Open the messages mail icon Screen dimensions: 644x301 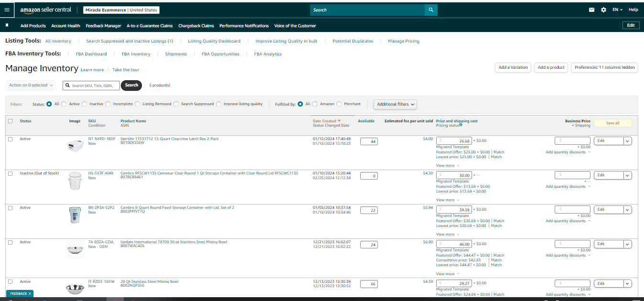[x=592, y=10]
